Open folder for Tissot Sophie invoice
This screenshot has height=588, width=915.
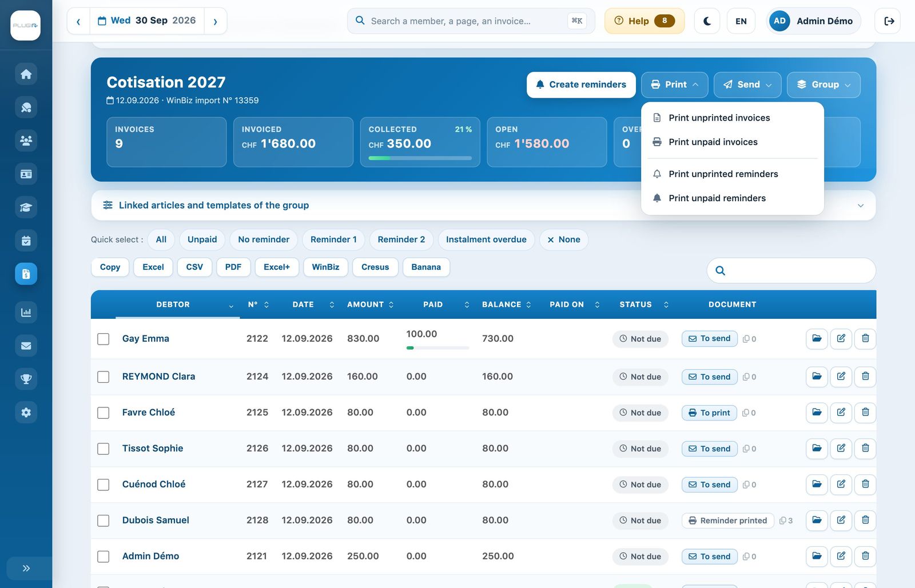pos(817,448)
